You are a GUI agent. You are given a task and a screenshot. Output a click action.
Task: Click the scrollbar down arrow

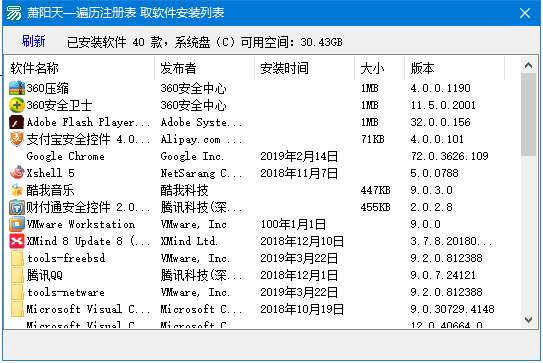pos(528,319)
